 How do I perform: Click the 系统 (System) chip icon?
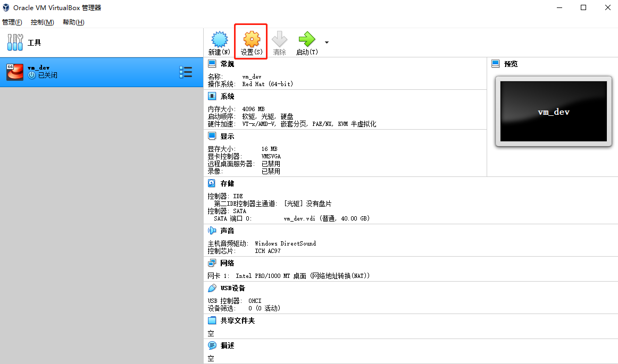[x=212, y=96]
